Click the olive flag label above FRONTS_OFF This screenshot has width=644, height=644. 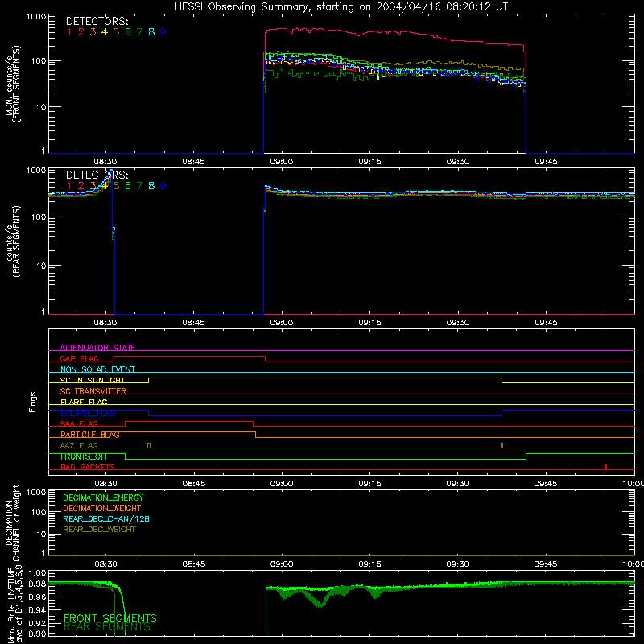pyautogui.click(x=79, y=445)
